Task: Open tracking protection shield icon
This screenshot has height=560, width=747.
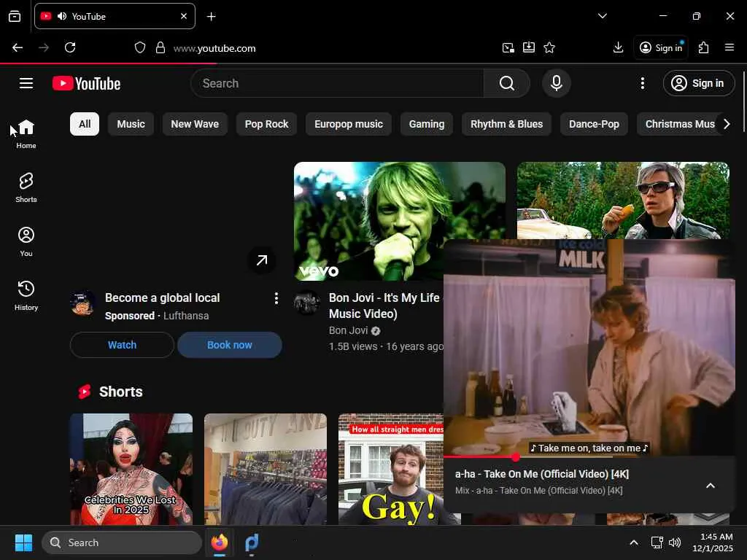Action: (x=139, y=47)
